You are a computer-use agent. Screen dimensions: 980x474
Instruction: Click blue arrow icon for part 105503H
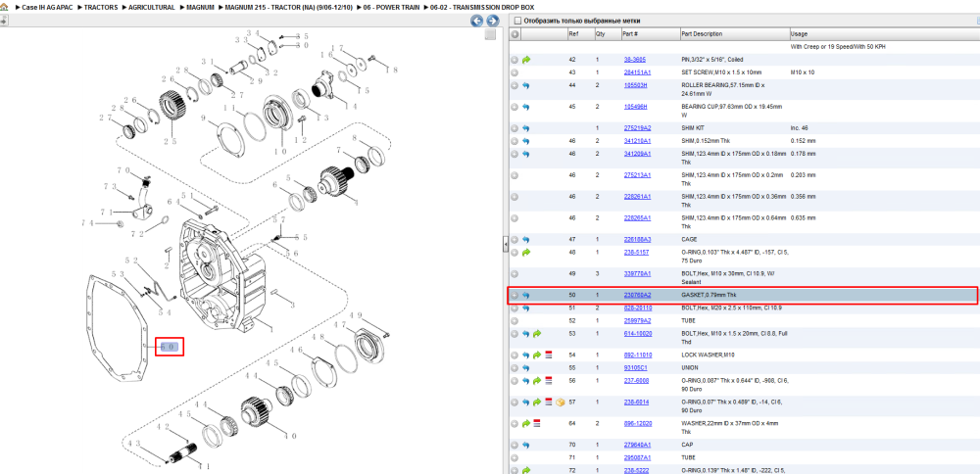coord(526,85)
